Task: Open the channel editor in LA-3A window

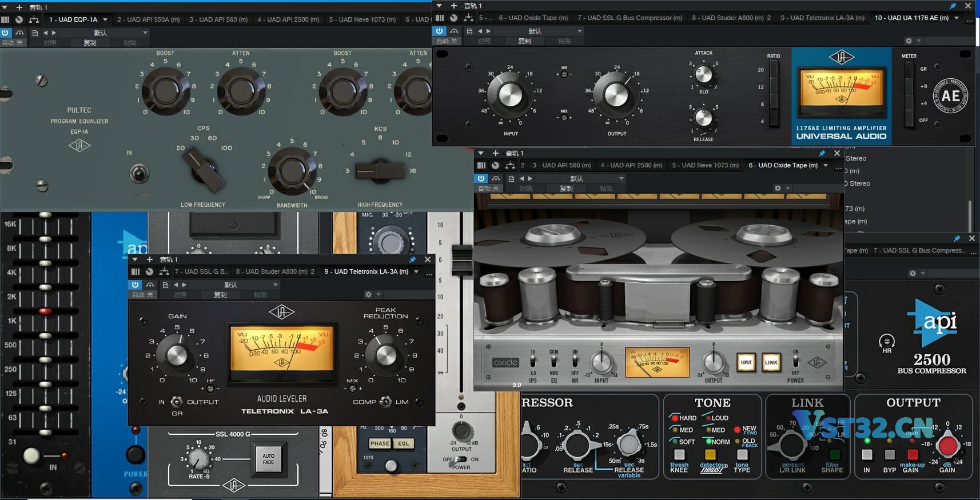Action: pyautogui.click(x=136, y=271)
